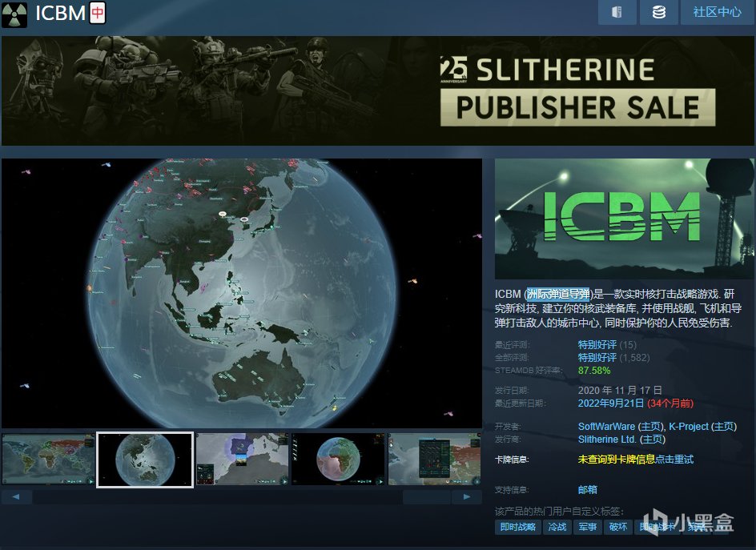The width and height of the screenshot is (756, 550).
Task: Open the Slitherine Publisher Sale banner
Action: pos(377,90)
